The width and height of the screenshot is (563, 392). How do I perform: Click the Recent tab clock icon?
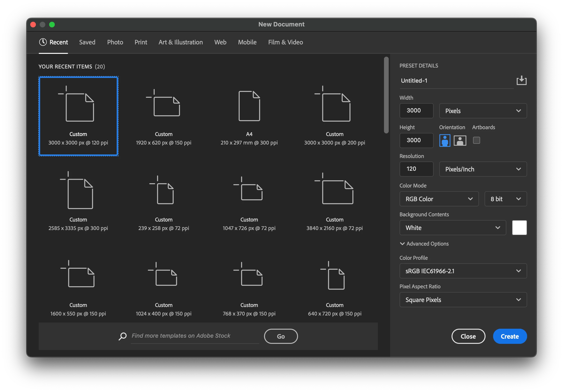[x=43, y=42]
